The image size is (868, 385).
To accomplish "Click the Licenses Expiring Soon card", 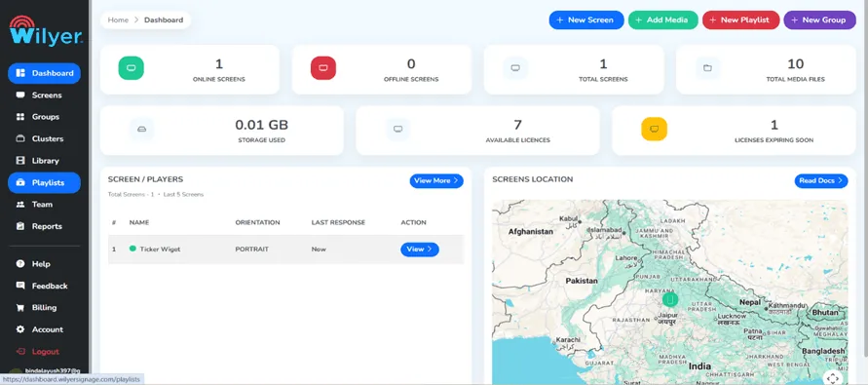I will pos(734,131).
